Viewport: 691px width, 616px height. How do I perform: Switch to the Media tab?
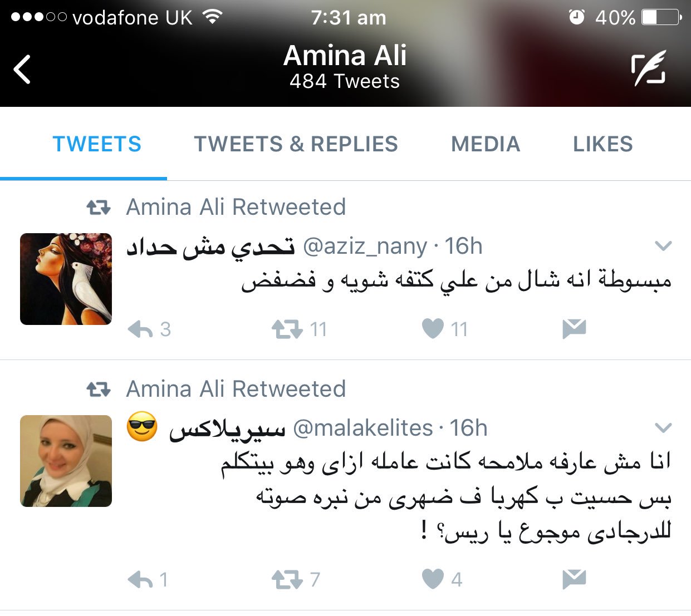click(486, 144)
